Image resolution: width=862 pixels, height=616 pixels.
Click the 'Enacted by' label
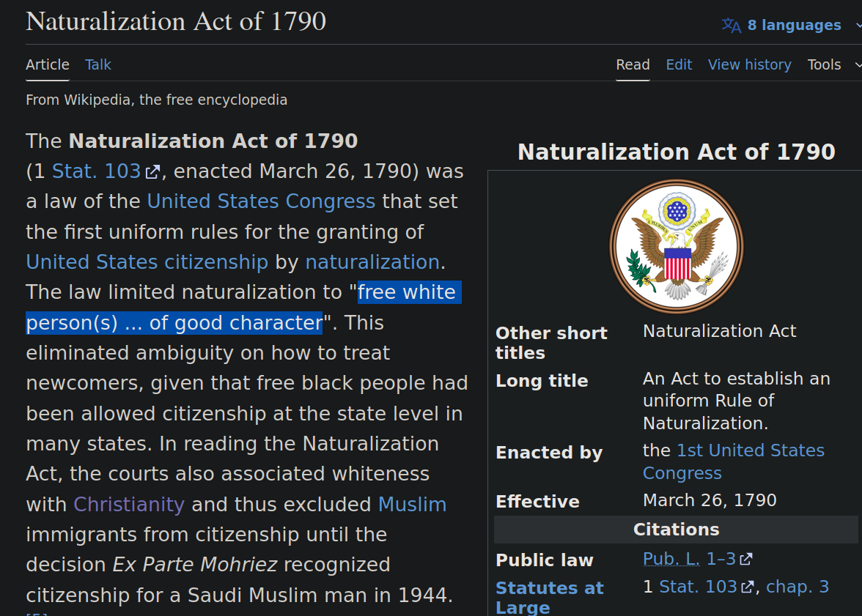(x=549, y=453)
